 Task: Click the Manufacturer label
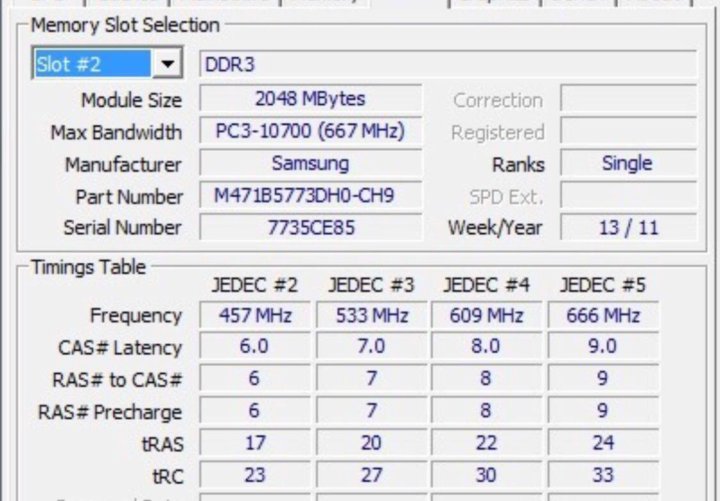click(123, 164)
